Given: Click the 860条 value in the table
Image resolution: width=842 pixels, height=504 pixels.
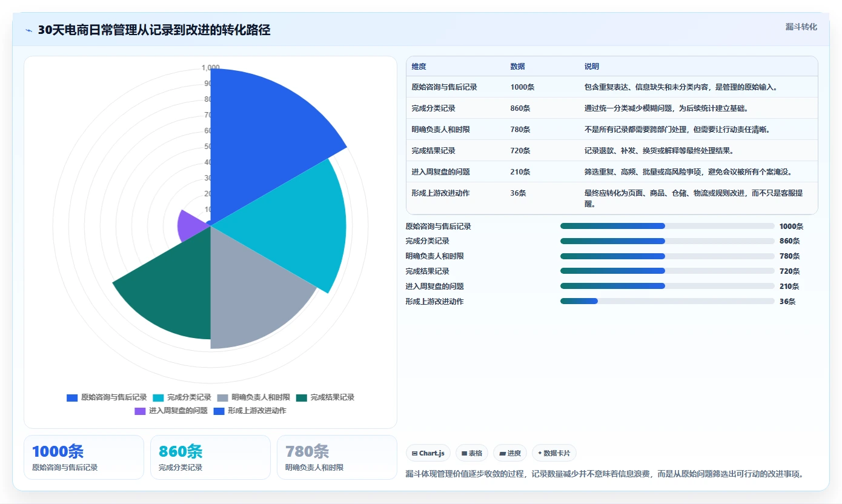Looking at the screenshot, I should [x=520, y=108].
